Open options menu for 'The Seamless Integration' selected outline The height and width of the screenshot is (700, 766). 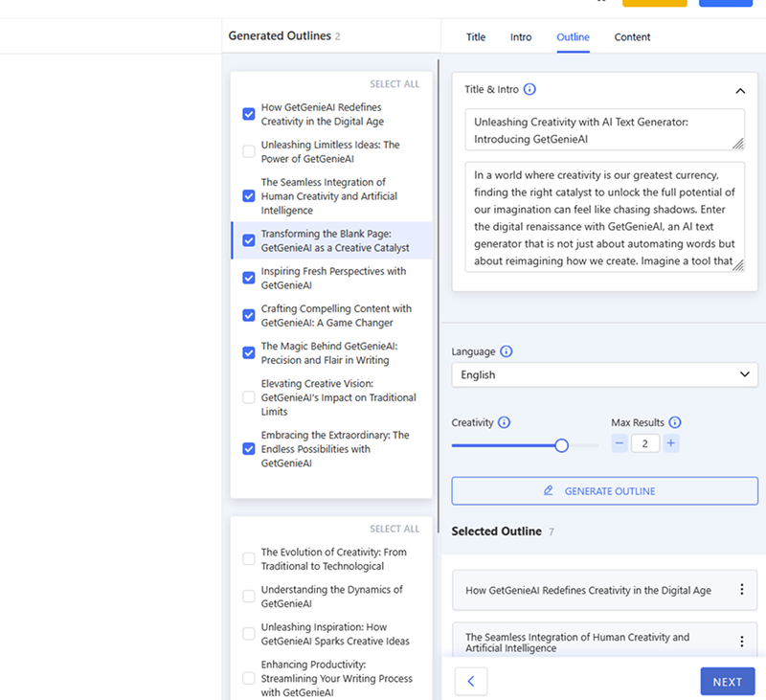tap(741, 642)
